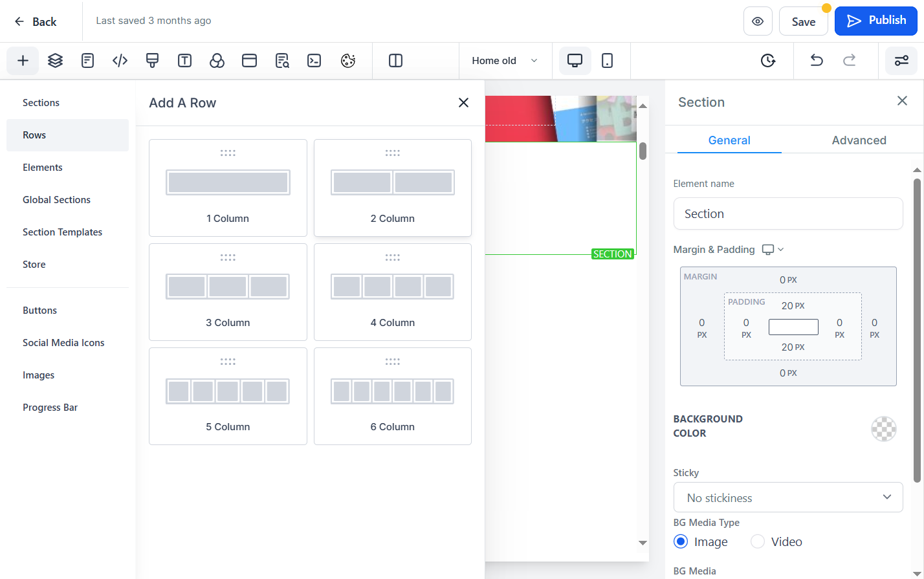Viewport: 924px width, 579px height.
Task: Open the code brackets icon
Action: point(120,61)
